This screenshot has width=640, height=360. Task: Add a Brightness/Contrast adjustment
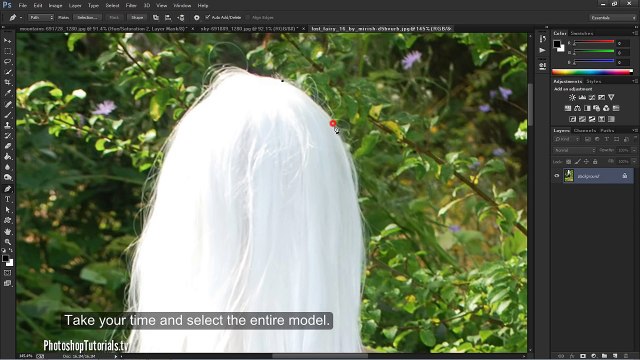tap(572, 98)
